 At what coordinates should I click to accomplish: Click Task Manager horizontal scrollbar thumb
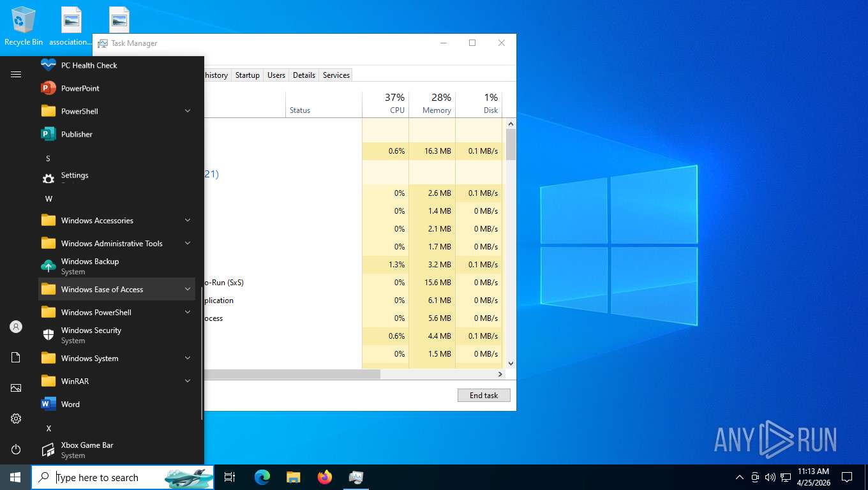point(292,375)
